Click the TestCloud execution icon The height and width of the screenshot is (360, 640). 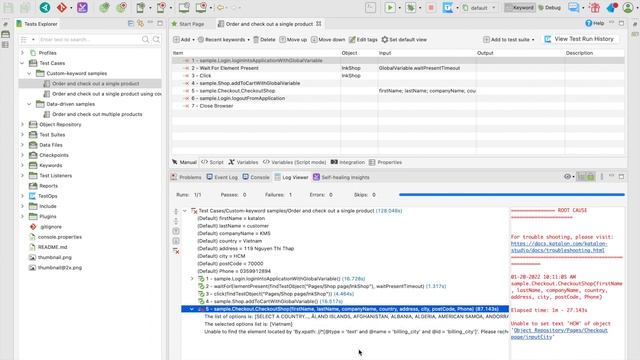(x=447, y=7)
